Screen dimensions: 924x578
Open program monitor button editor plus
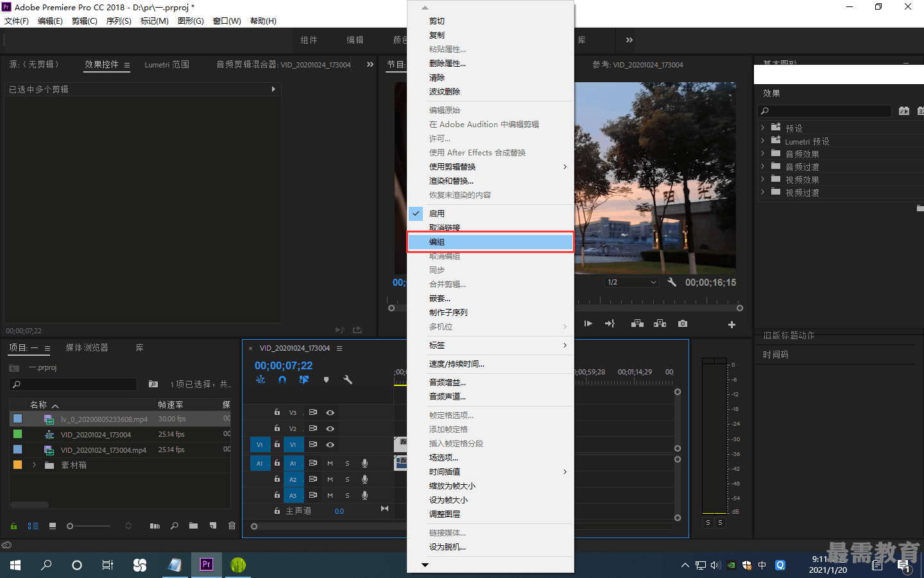[732, 324]
